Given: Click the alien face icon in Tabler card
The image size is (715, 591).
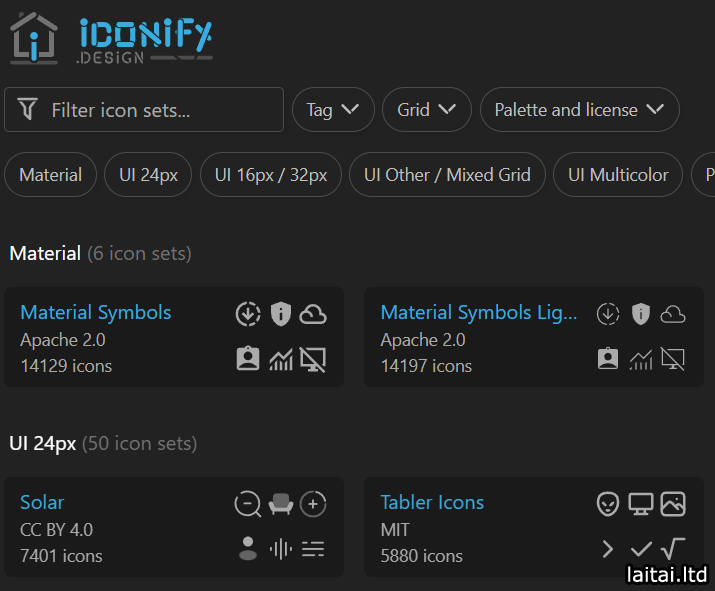Looking at the screenshot, I should tap(608, 504).
